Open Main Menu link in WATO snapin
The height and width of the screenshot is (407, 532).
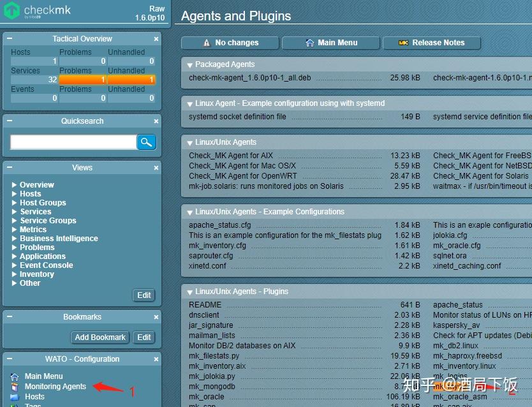tap(44, 376)
